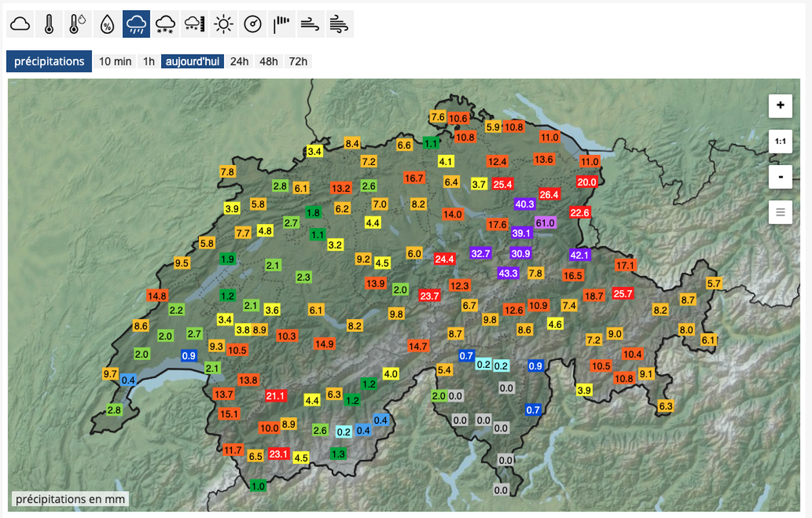Click the 23.1 station value
812x518 pixels.
pyautogui.click(x=279, y=454)
